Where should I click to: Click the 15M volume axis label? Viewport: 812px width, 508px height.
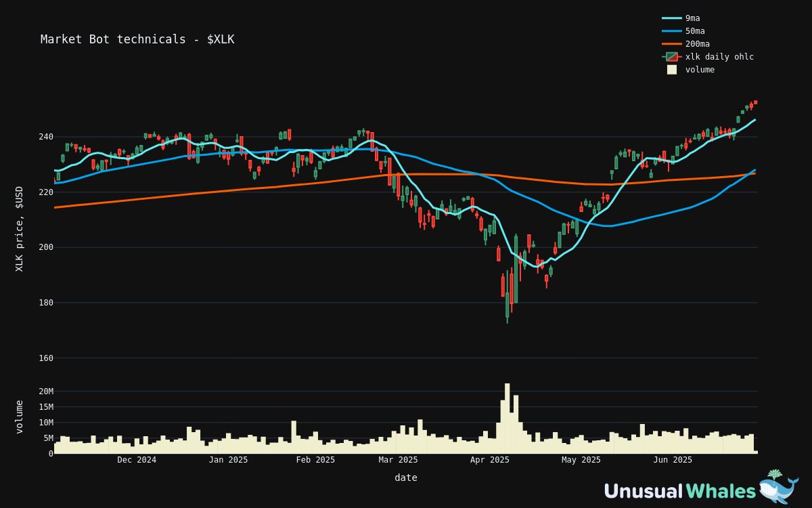coord(45,407)
